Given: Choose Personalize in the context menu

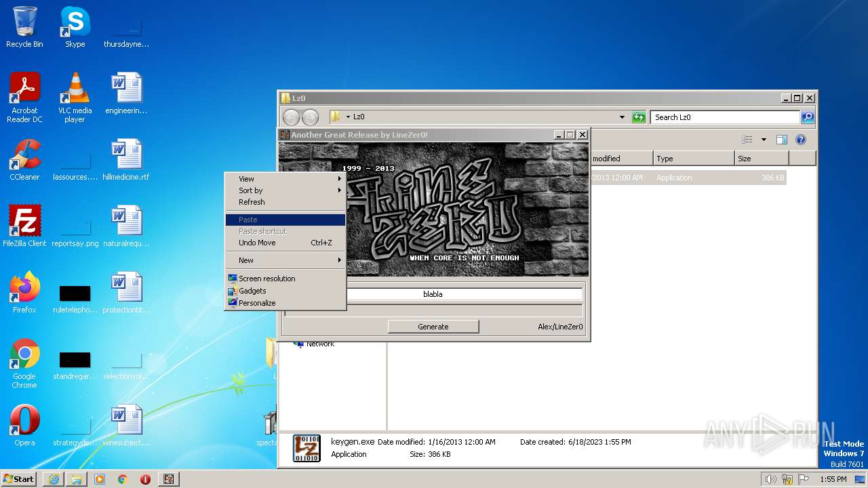Looking at the screenshot, I should coord(285,303).
